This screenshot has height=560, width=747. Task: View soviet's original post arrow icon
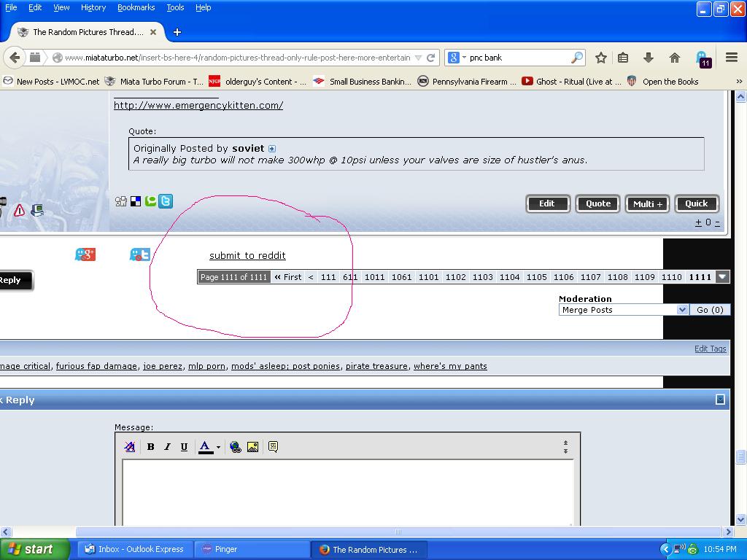point(272,149)
